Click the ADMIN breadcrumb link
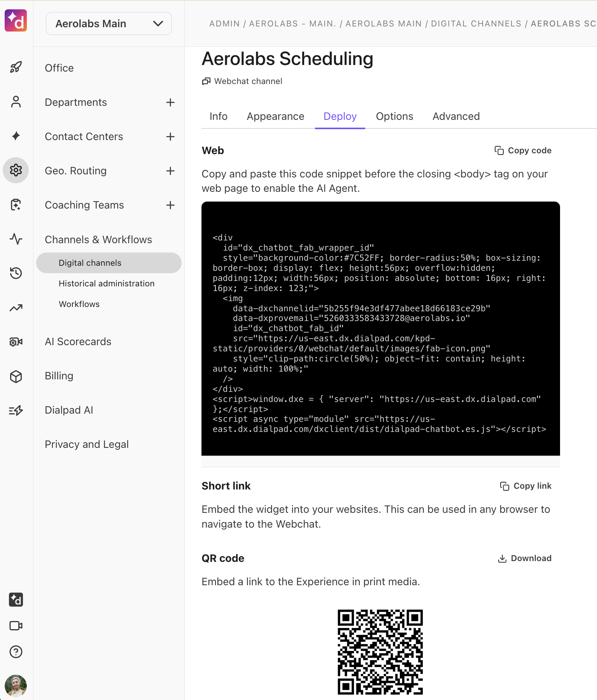This screenshot has width=597, height=700. pyautogui.click(x=224, y=24)
